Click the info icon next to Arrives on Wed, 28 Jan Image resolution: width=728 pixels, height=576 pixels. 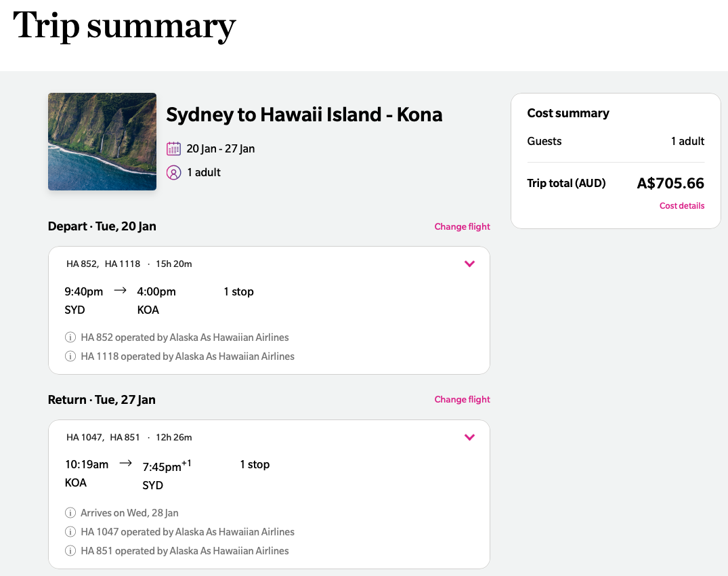(x=70, y=512)
